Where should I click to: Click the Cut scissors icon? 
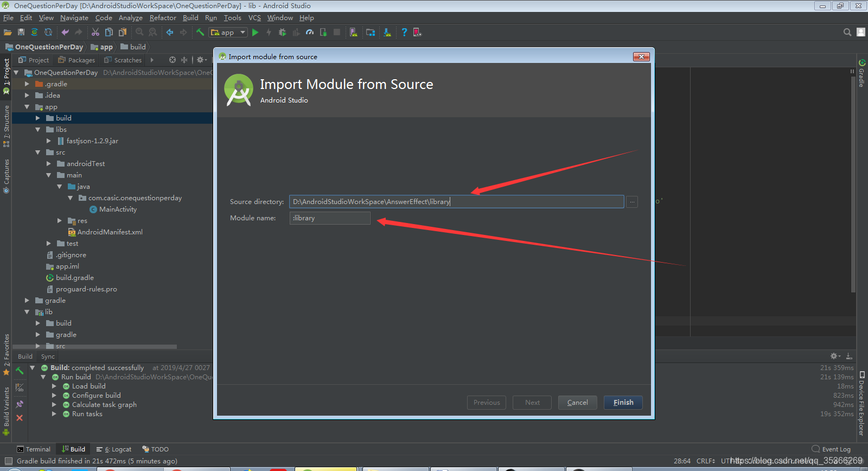pos(95,33)
